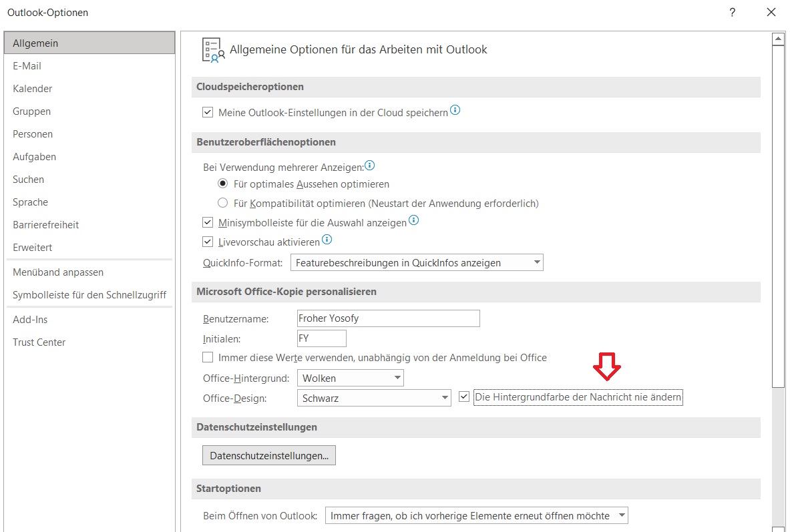Select Für optimales Aussehen optimieren

point(222,184)
